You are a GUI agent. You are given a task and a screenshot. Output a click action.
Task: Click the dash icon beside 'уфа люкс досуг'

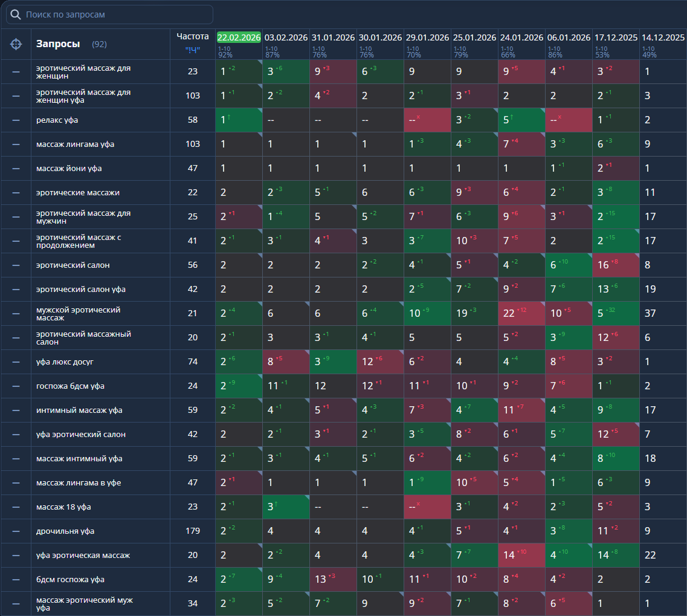[x=16, y=362]
